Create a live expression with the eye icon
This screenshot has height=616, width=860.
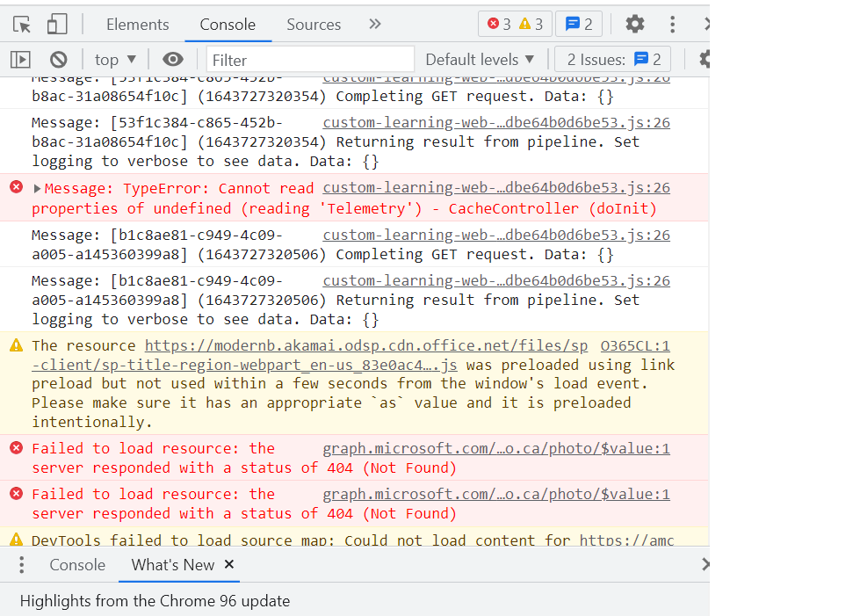coord(173,59)
